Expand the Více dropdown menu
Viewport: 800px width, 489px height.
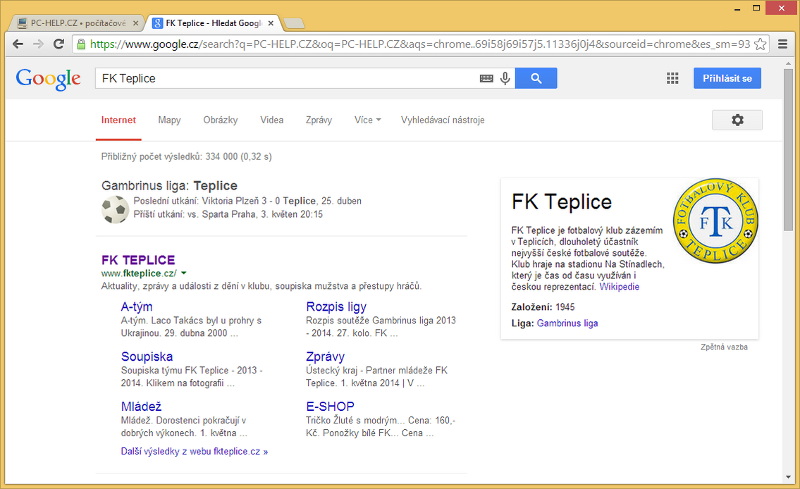[x=367, y=120]
